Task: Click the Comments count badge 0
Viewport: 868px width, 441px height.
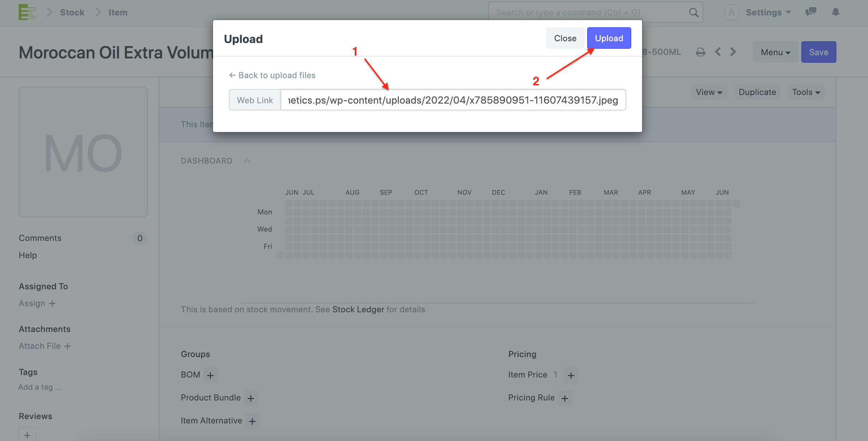Action: 140,238
